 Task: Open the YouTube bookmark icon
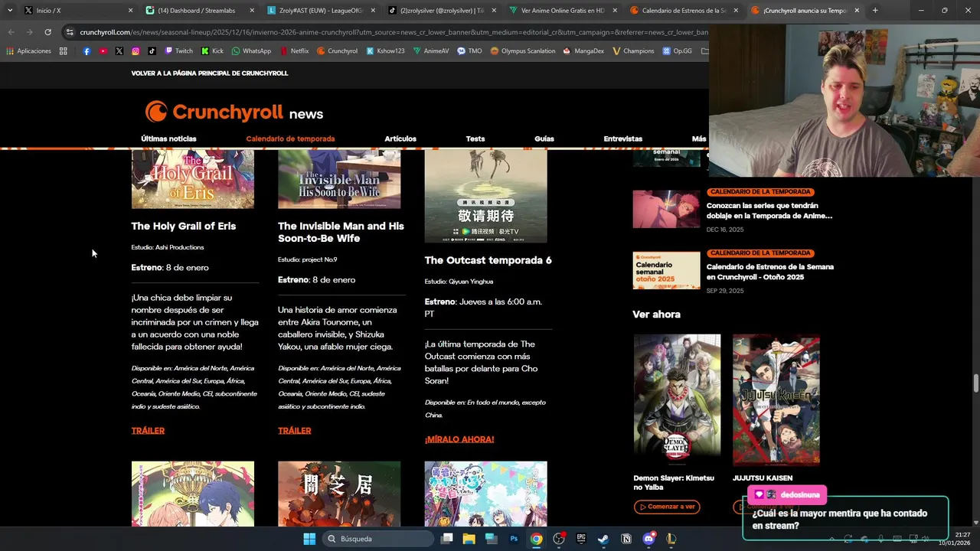click(103, 51)
